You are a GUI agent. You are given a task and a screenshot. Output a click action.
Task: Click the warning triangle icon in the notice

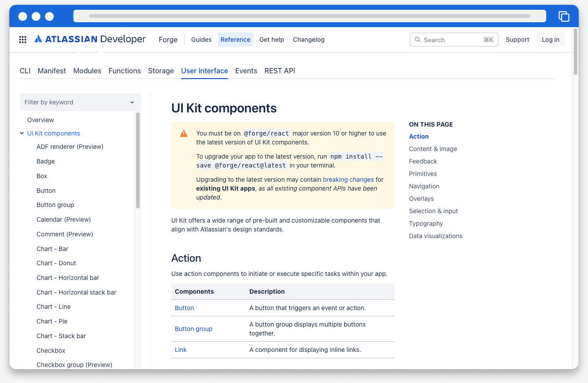[184, 133]
